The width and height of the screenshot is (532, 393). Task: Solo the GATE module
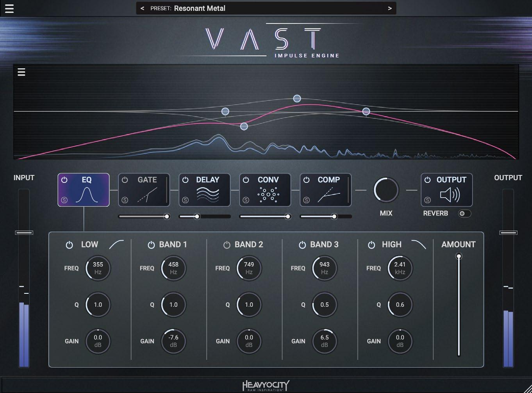click(125, 200)
